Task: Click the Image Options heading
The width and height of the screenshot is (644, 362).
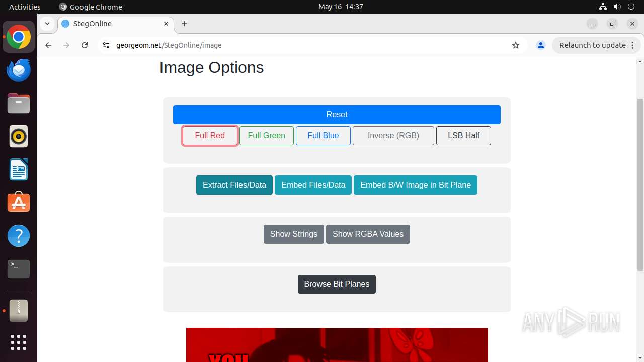Action: point(211,68)
